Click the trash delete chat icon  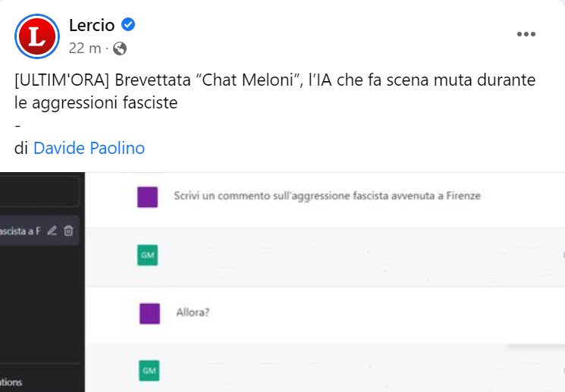[x=68, y=230]
